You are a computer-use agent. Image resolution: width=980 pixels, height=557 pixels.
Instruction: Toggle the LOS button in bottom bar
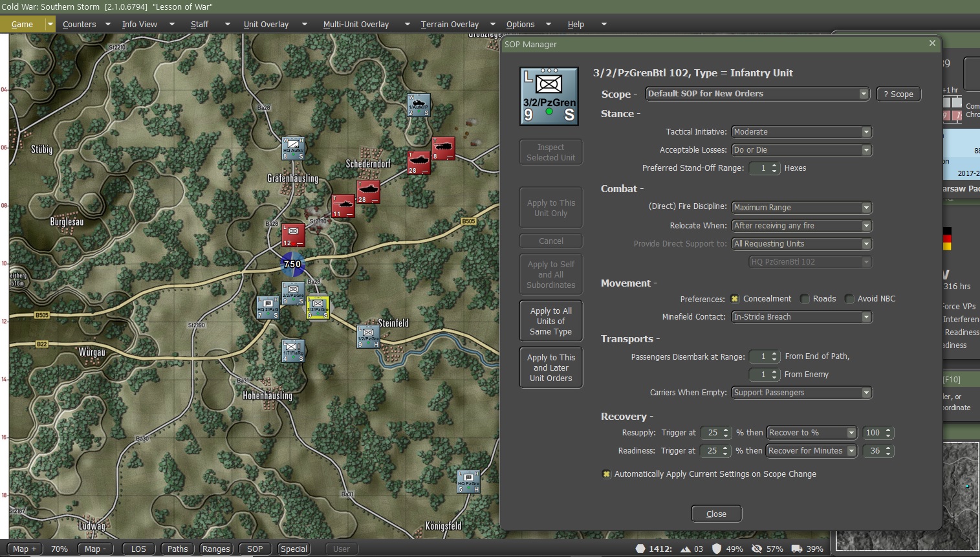coord(138,549)
